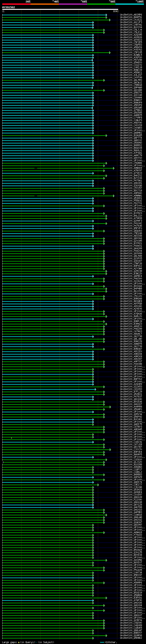Click the long green bar for UniRef100_A9NNW1
Viewport: 146px width, 644px height.
point(58,196)
